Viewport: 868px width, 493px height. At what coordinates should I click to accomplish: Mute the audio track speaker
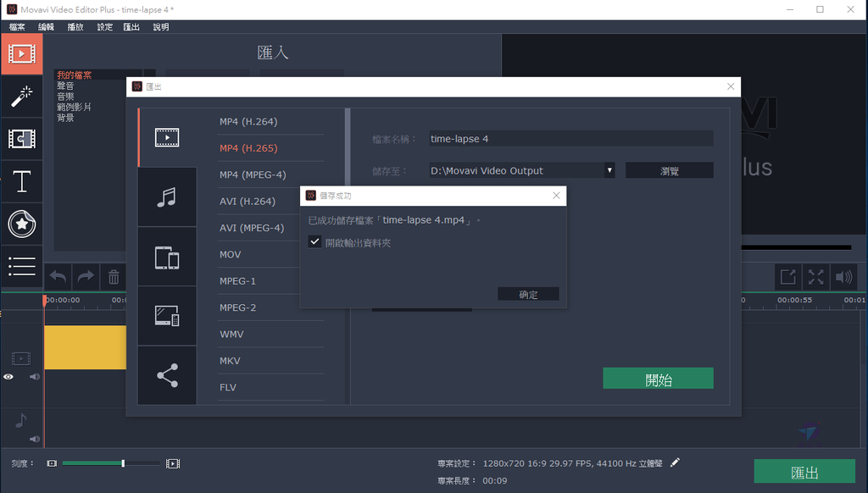pos(34,439)
